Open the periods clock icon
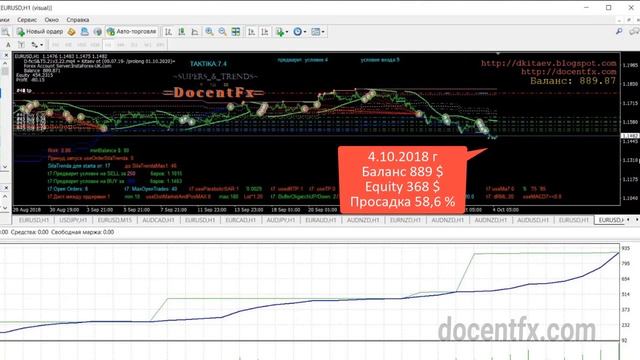Viewport: 640px width, 360px height. [298, 31]
